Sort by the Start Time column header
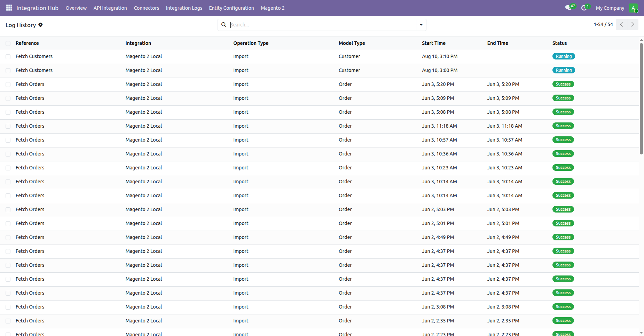 coord(434,43)
